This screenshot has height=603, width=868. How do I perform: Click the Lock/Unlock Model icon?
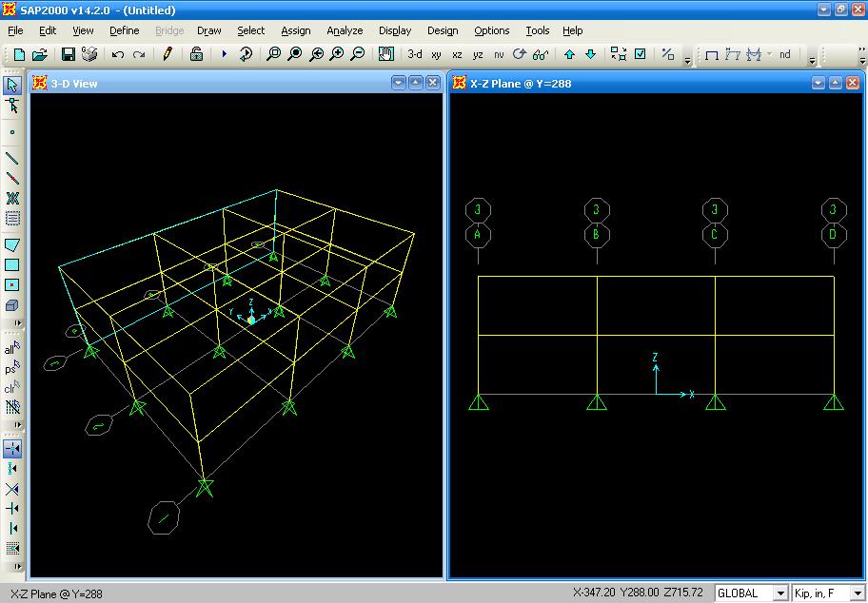[197, 54]
